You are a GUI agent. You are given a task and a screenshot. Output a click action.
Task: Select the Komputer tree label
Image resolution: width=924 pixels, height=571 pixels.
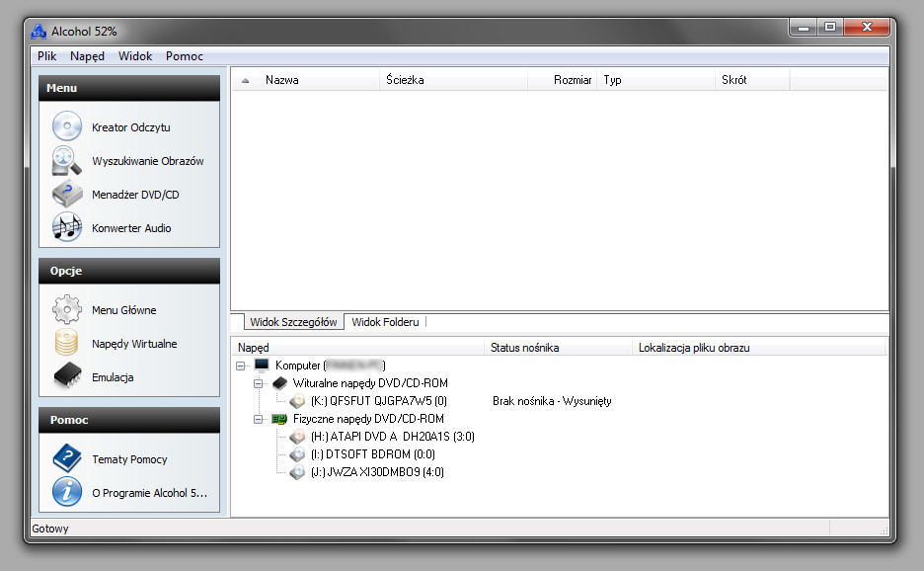[330, 366]
